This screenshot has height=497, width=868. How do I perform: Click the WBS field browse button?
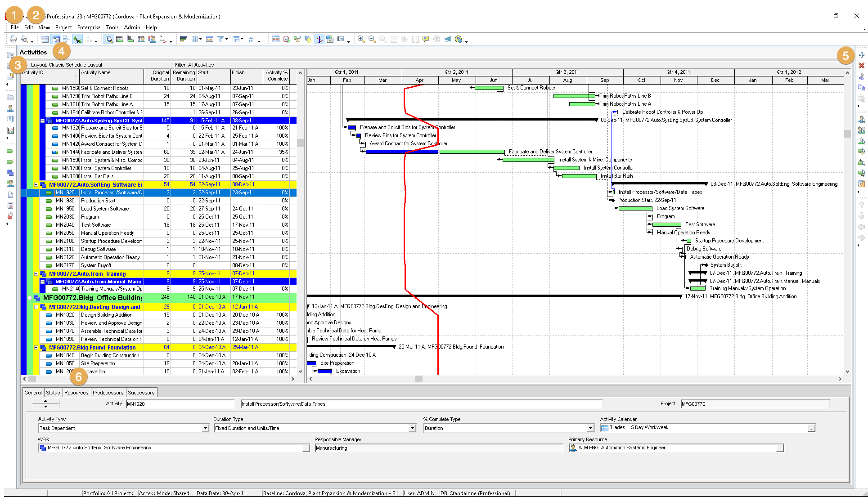coord(306,448)
